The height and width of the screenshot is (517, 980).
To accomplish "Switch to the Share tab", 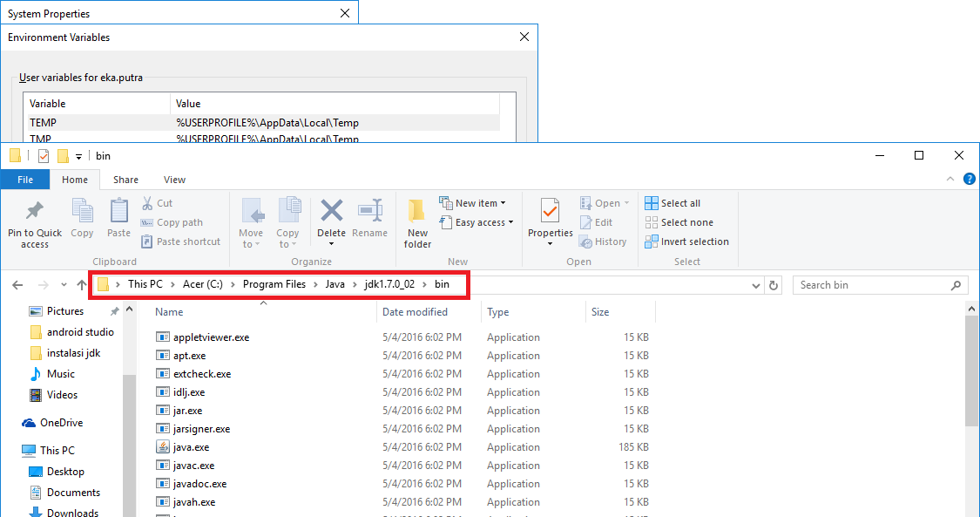I will tap(125, 180).
